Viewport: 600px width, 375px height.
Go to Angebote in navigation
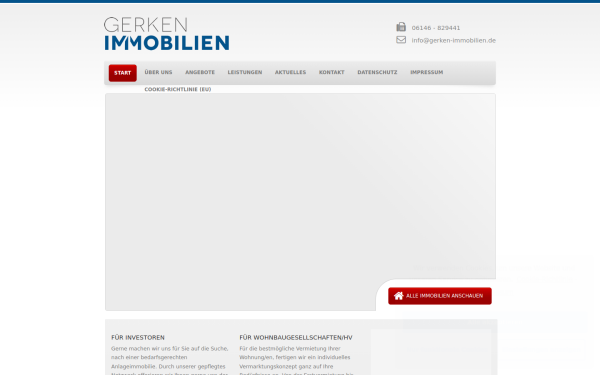pyautogui.click(x=200, y=72)
